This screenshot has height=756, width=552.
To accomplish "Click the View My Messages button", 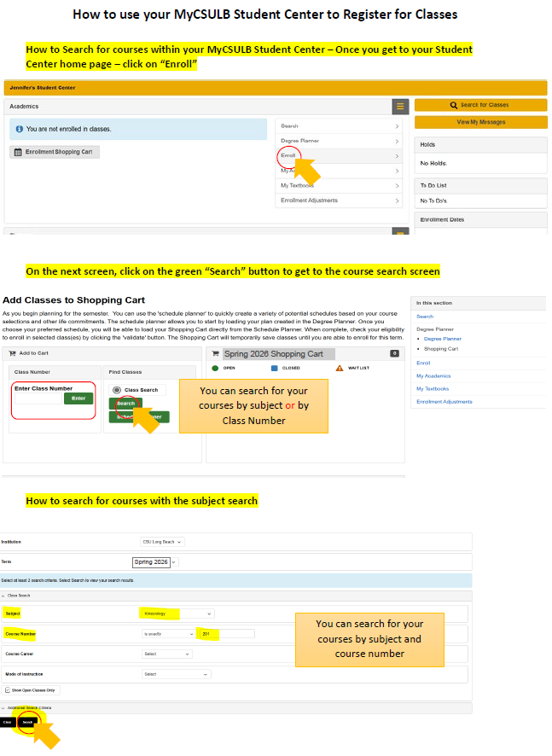I will (480, 122).
